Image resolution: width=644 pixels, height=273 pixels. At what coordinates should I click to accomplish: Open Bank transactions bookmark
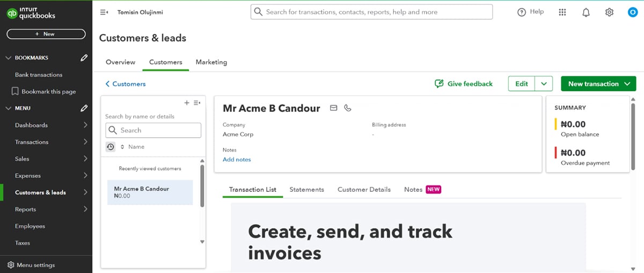point(39,75)
